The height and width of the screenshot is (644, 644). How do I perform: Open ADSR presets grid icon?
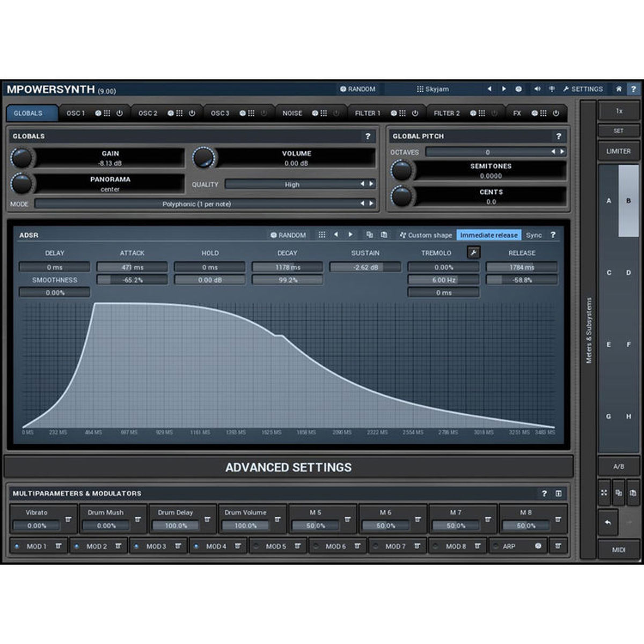pos(322,235)
